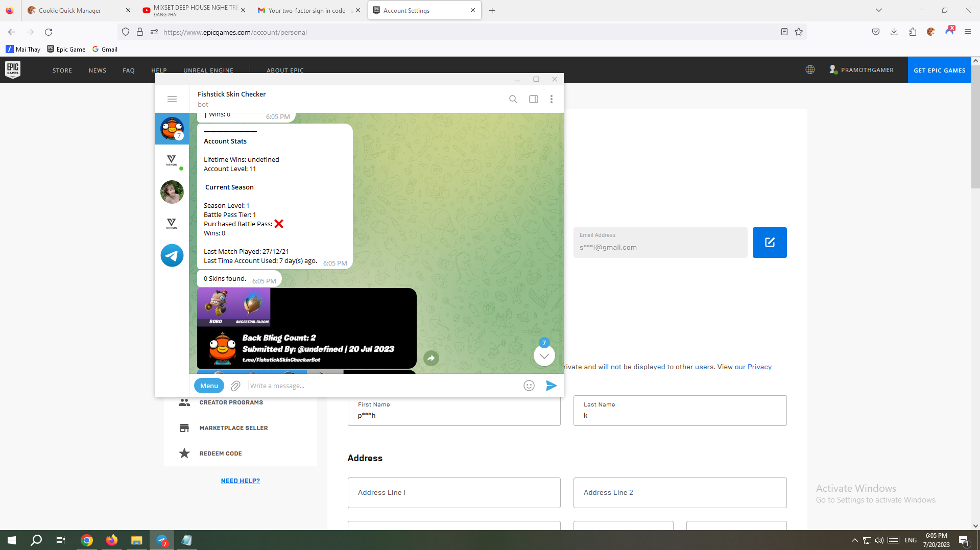Open File Explorer from taskbar
Image resolution: width=980 pixels, height=550 pixels.
pos(136,540)
